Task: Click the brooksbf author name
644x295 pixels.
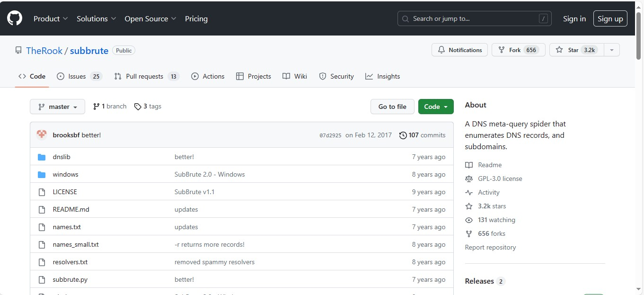Action: pyautogui.click(x=66, y=135)
